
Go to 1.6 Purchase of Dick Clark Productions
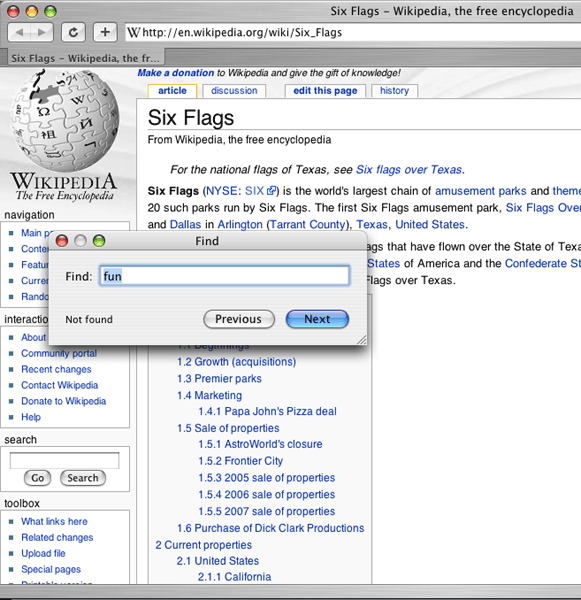click(270, 528)
